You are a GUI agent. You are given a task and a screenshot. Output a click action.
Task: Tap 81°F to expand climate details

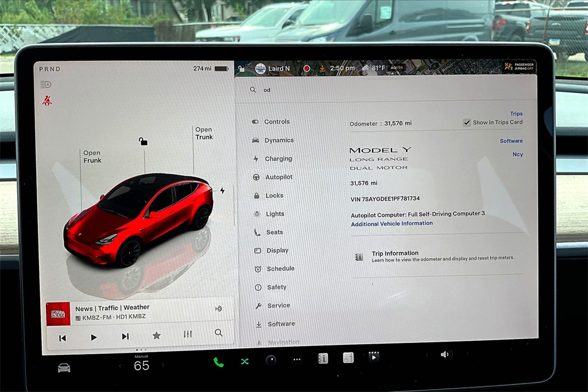pyautogui.click(x=379, y=68)
